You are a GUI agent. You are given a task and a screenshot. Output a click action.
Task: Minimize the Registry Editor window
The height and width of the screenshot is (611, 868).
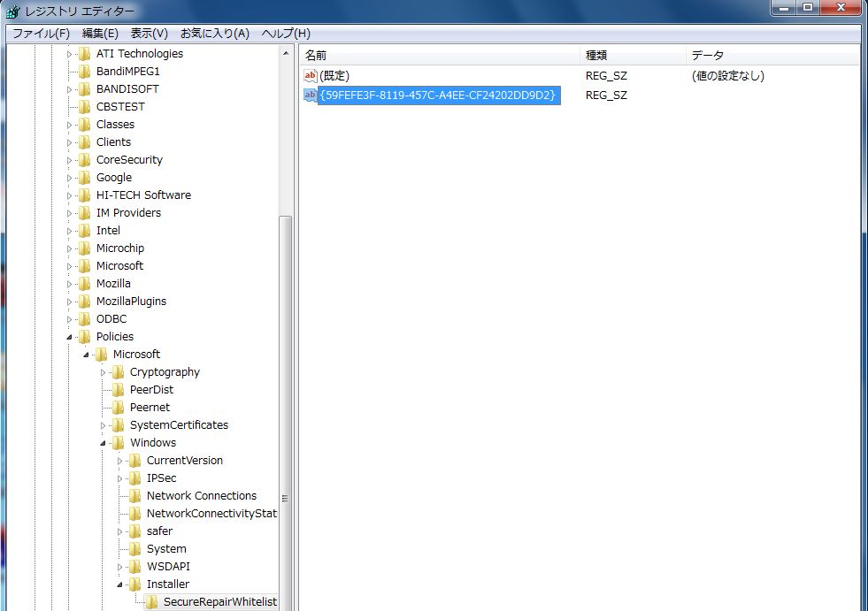pyautogui.click(x=784, y=7)
